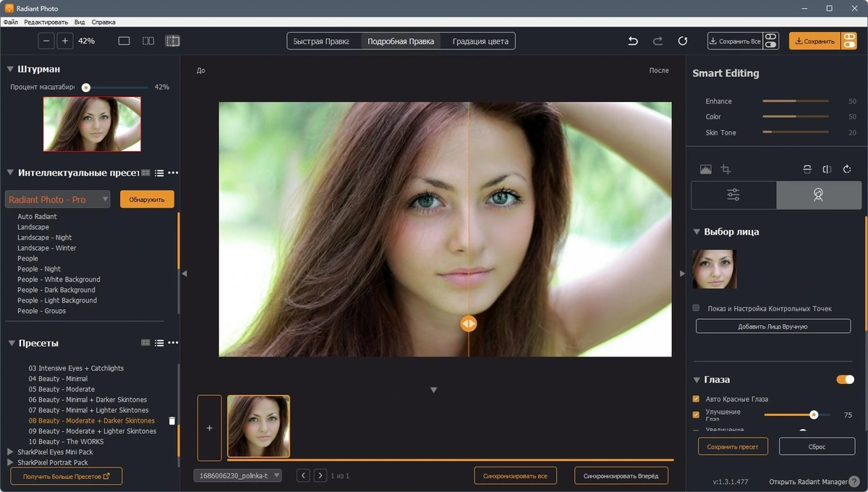Open the Файл menu

tap(10, 22)
